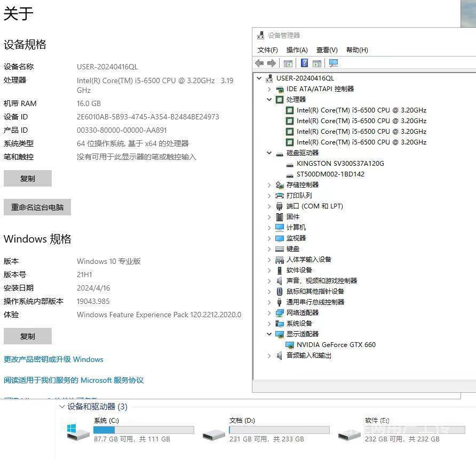Click the 文档 (D:) usage bar
This screenshot has width=476, height=459.
pos(279,430)
